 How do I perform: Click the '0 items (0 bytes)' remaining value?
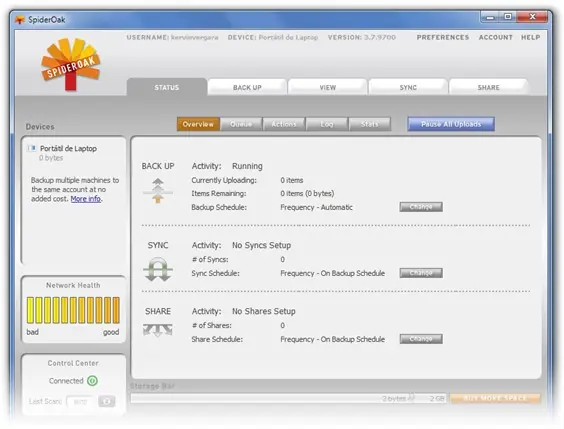[307, 193]
